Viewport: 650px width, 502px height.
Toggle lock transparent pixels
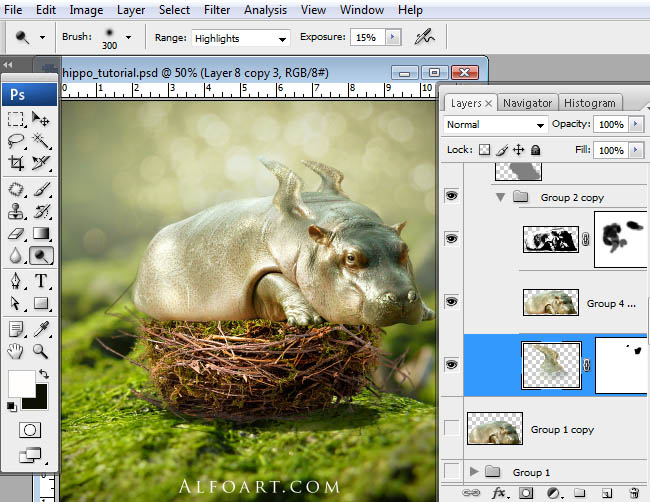[484, 150]
